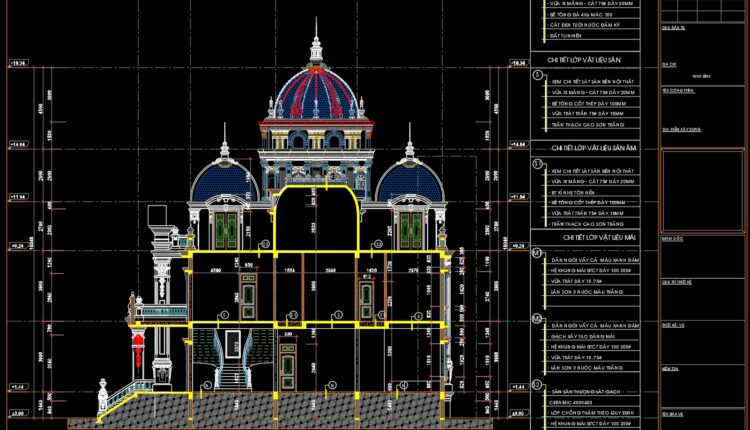Select the large central blue and red dome
The height and width of the screenshot is (430, 750).
316,93
